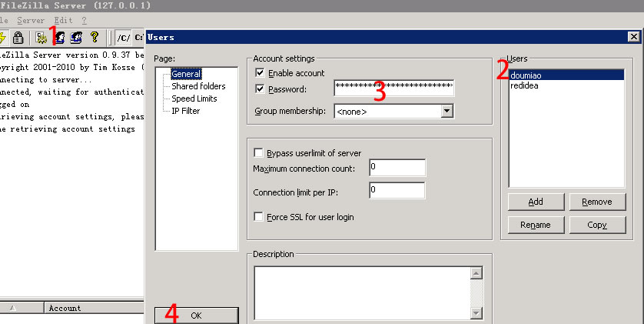Click the Maximum connection count field
The width and height of the screenshot is (644, 324).
click(397, 168)
